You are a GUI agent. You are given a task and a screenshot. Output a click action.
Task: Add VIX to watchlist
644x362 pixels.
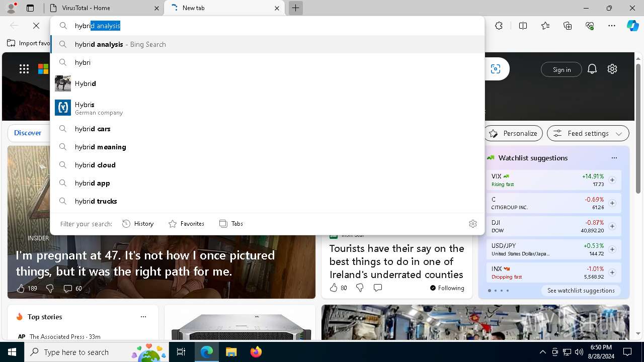(612, 180)
